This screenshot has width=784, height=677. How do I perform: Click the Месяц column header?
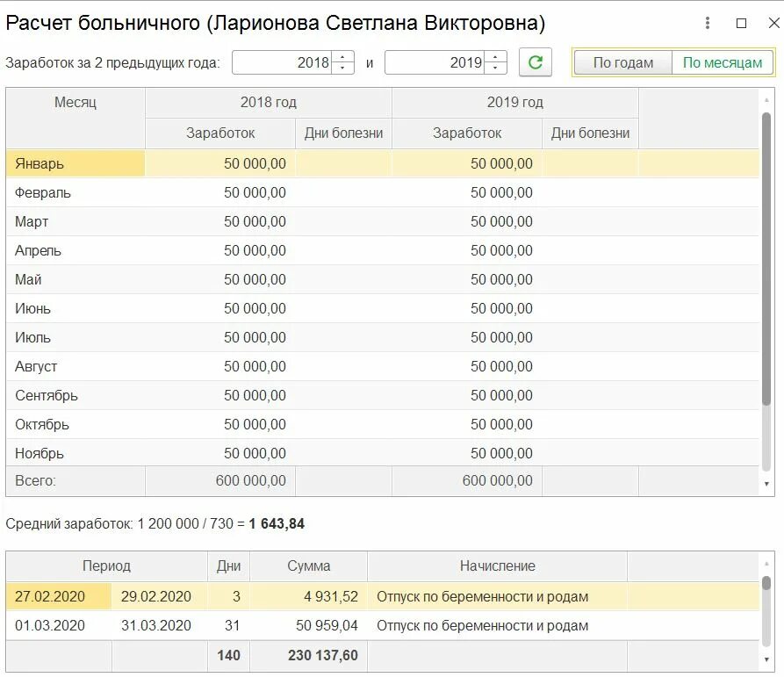76,102
